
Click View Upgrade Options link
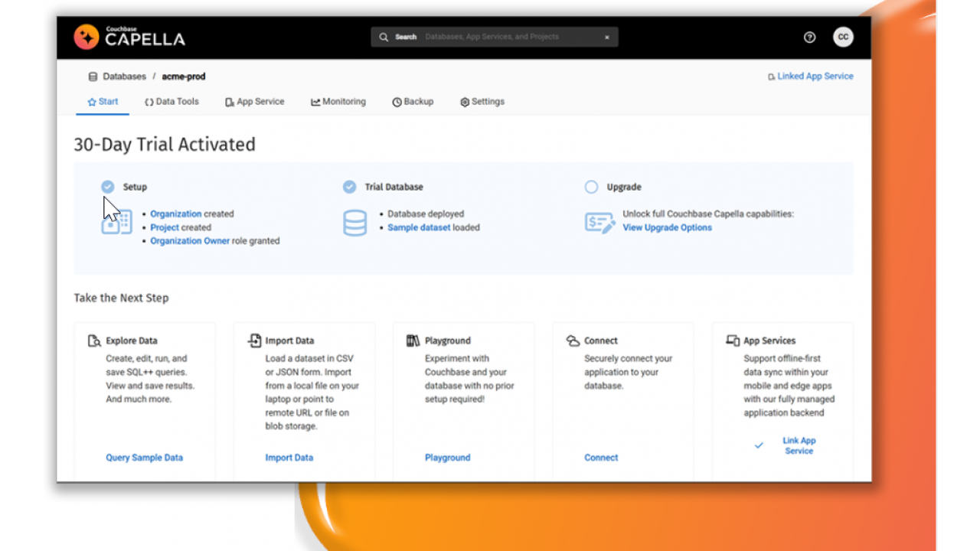click(667, 227)
